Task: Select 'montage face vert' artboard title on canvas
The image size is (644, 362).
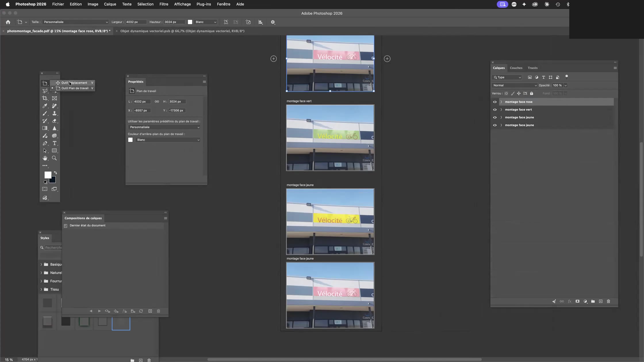Action: pos(299,101)
